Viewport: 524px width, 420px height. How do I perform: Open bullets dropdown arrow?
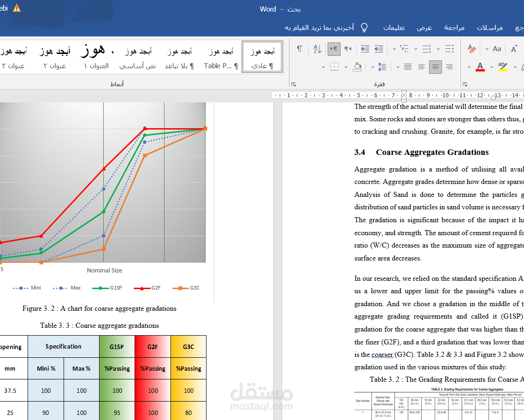[x=438, y=49]
